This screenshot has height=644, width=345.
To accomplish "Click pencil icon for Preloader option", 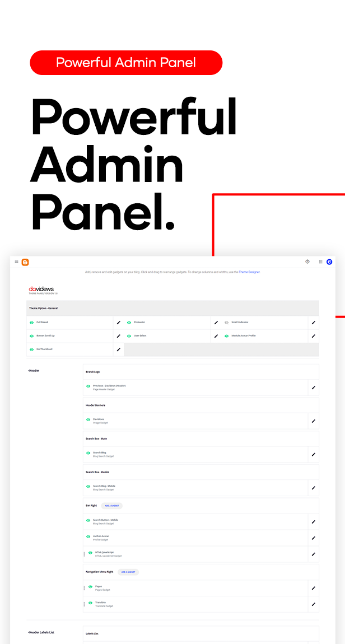I will pos(216,323).
